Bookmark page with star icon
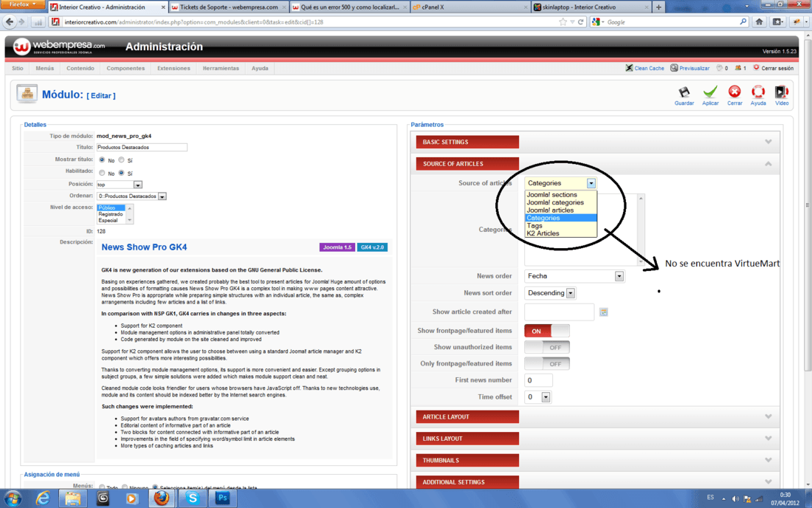Screen dimensions: 812x508 coord(563,21)
